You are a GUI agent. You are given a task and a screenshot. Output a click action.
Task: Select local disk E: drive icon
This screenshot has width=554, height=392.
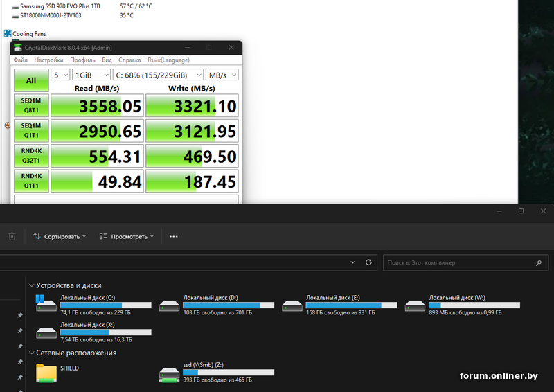pos(292,305)
